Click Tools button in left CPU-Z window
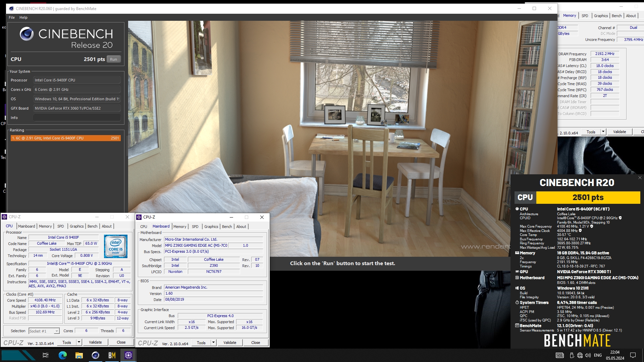The width and height of the screenshot is (644, 362). (x=67, y=342)
